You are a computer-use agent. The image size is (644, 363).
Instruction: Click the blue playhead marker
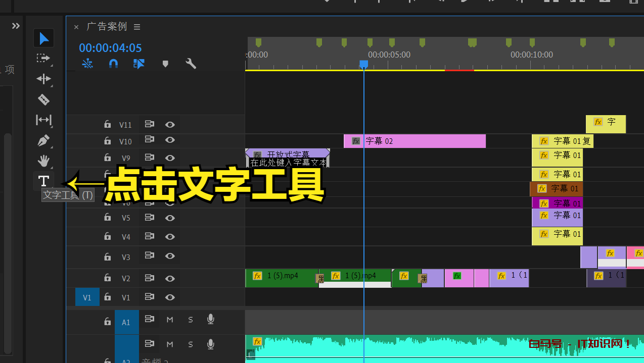coord(363,64)
